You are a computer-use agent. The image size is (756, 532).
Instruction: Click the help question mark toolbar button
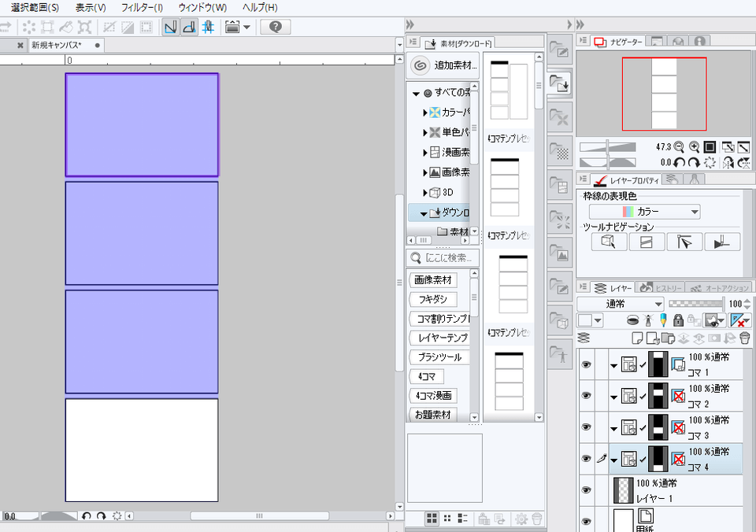coord(275,27)
